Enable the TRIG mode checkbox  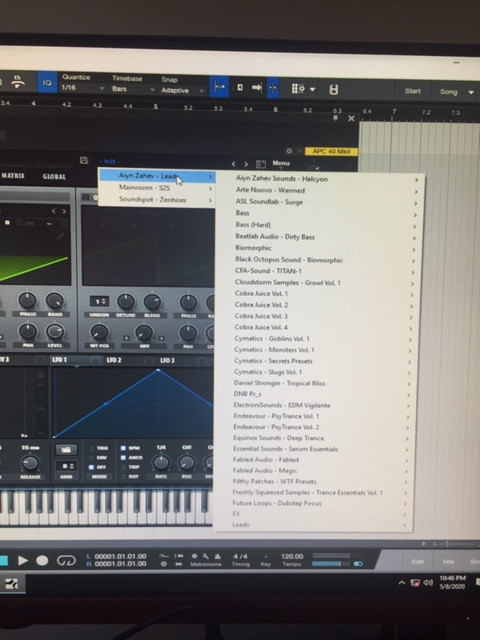(91, 449)
